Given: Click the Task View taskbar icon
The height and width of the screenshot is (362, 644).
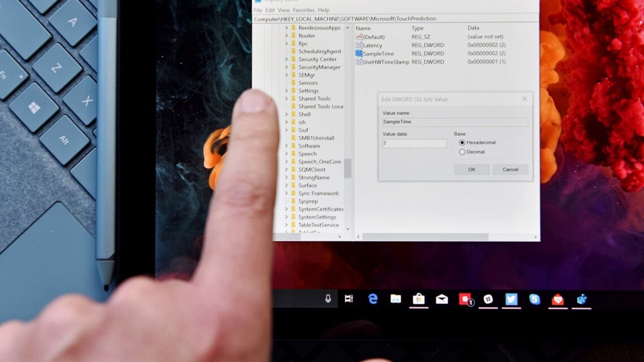Looking at the screenshot, I should [x=349, y=299].
